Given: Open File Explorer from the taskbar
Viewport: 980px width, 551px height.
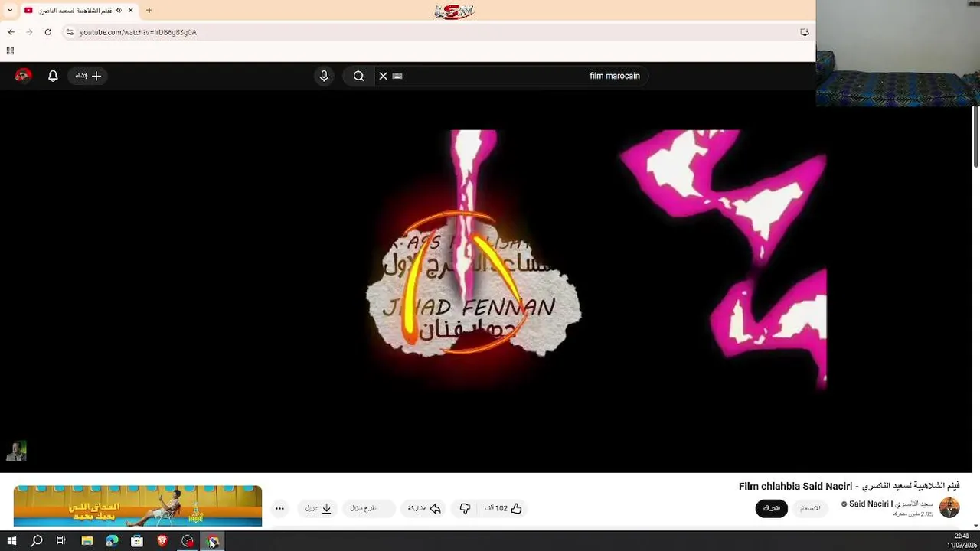Looking at the screenshot, I should (87, 541).
